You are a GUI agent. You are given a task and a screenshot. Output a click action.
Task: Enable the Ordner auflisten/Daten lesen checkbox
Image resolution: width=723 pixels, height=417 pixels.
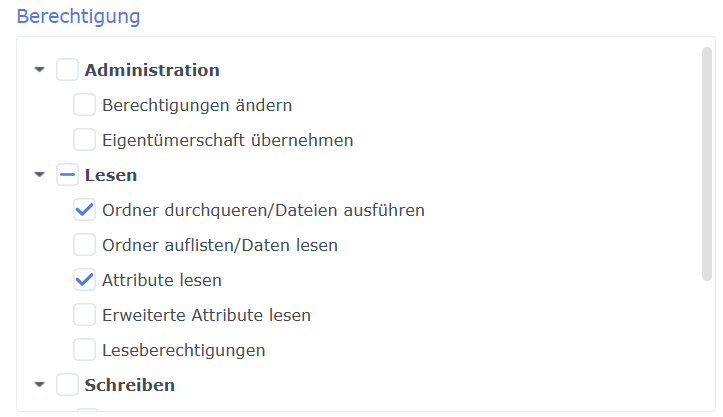pos(85,245)
